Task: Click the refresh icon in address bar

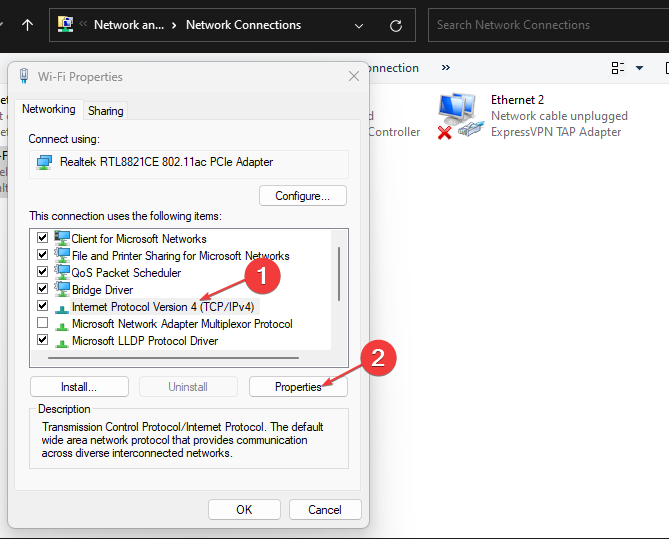Action: point(396,26)
